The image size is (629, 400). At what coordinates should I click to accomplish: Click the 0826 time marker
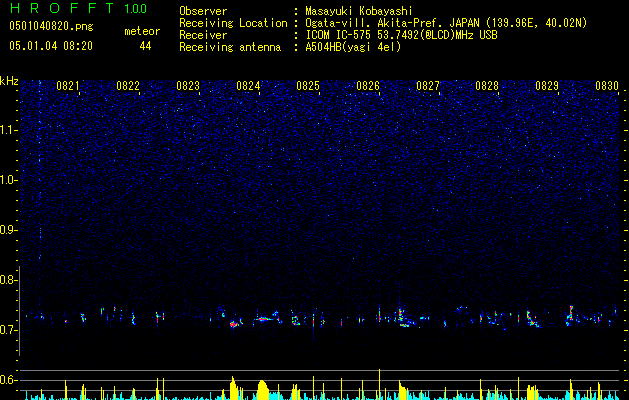(368, 86)
